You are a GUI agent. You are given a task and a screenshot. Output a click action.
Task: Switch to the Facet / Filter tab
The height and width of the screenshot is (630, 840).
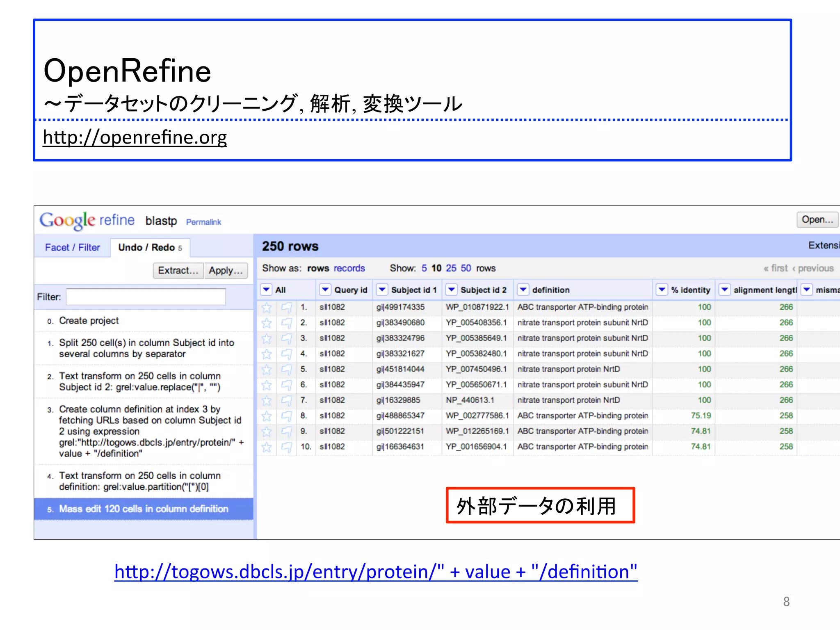73,247
